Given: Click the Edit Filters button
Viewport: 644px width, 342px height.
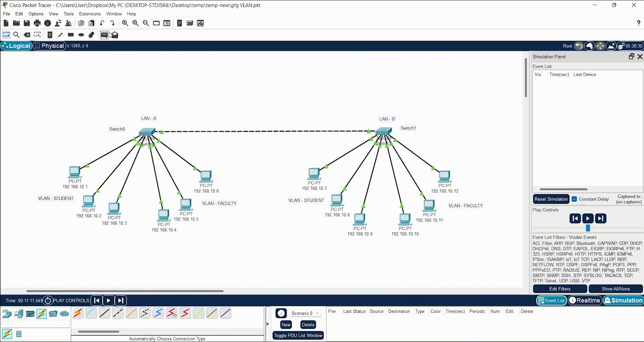Looking at the screenshot, I should (x=560, y=289).
